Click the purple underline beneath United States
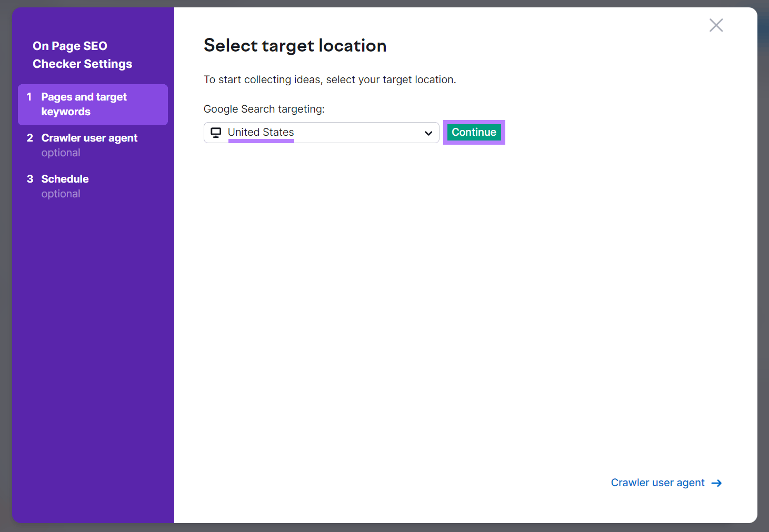The width and height of the screenshot is (769, 532). click(x=261, y=141)
